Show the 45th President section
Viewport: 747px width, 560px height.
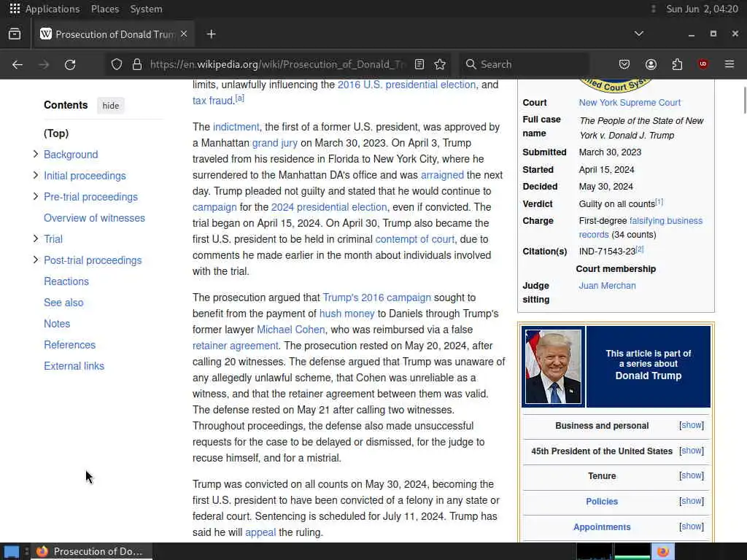(692, 451)
